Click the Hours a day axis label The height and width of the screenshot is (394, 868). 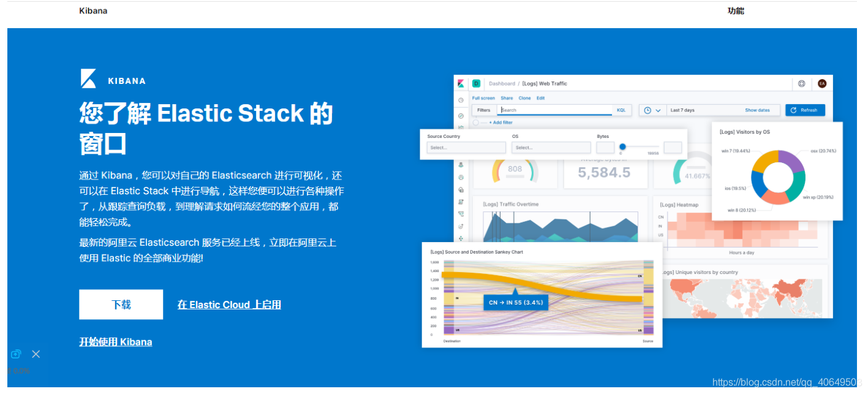(x=741, y=252)
